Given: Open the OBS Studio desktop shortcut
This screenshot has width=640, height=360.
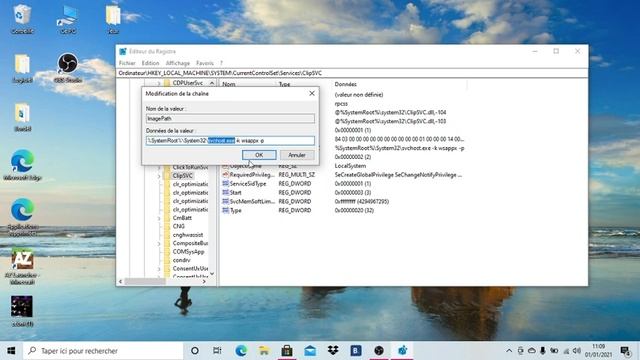Looking at the screenshot, I should 68,68.
